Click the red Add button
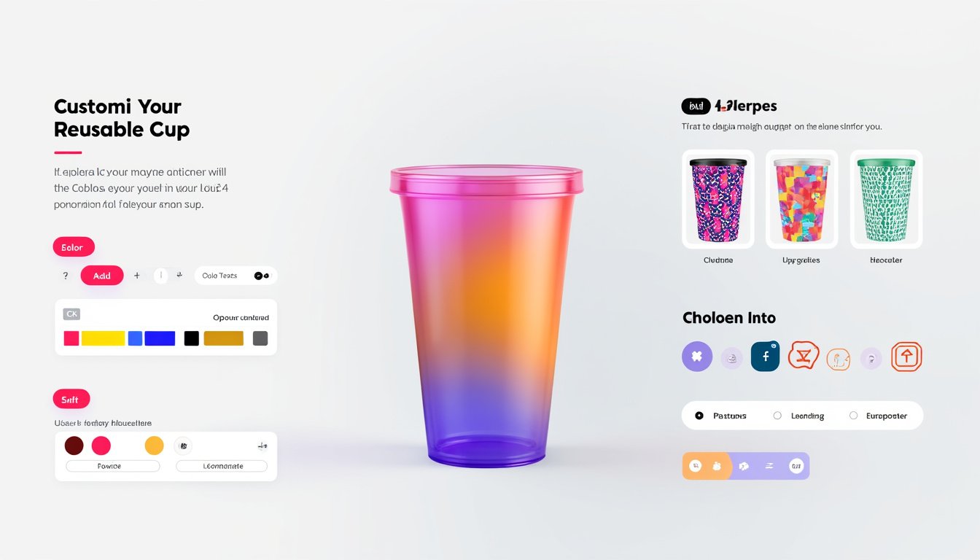 tap(102, 276)
